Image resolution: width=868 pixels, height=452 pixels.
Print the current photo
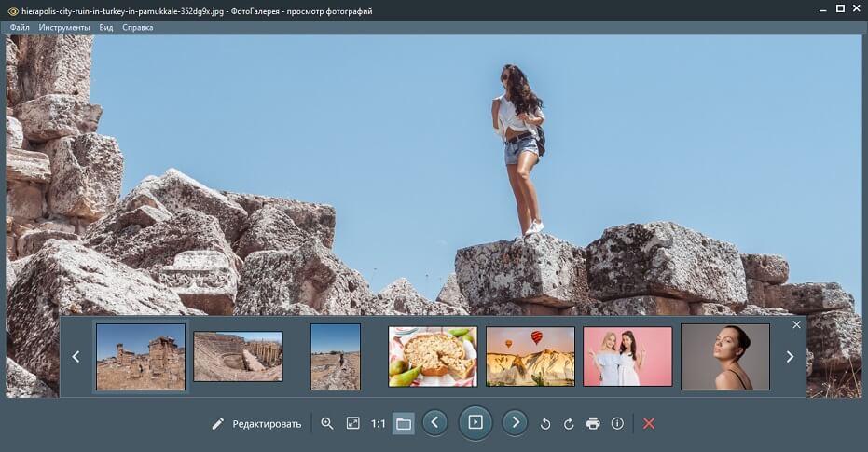[593, 423]
